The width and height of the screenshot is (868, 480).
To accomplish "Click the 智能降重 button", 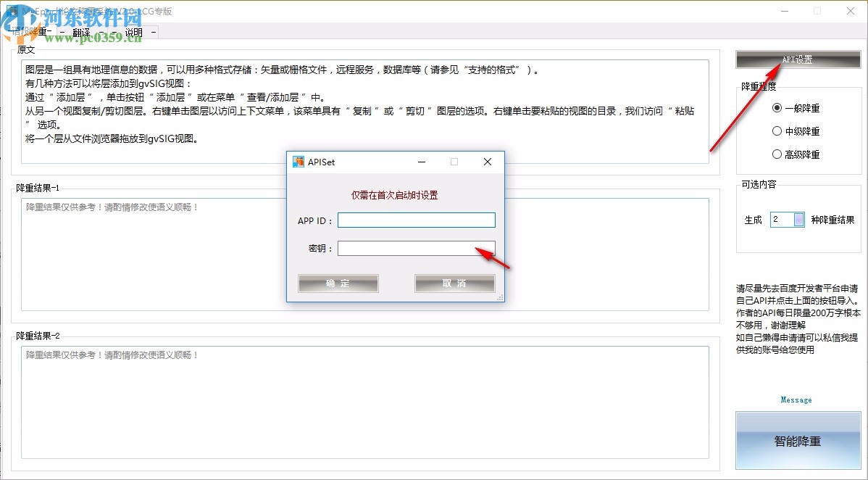I will click(x=797, y=440).
